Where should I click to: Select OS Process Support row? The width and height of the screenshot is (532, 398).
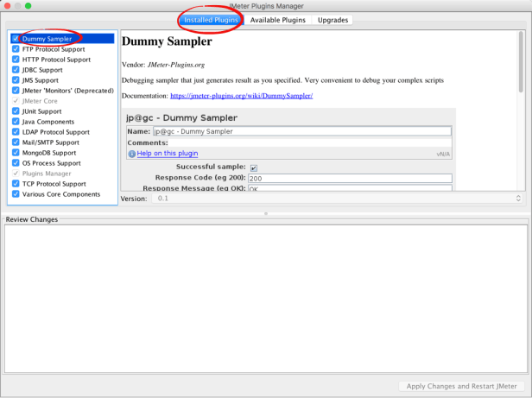62,163
